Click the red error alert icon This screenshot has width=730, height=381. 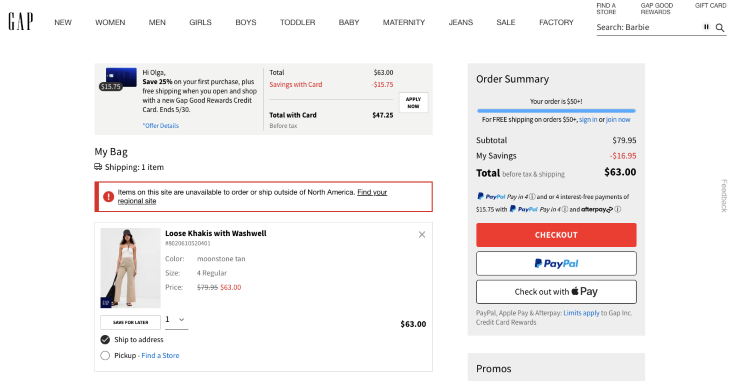[x=108, y=197]
